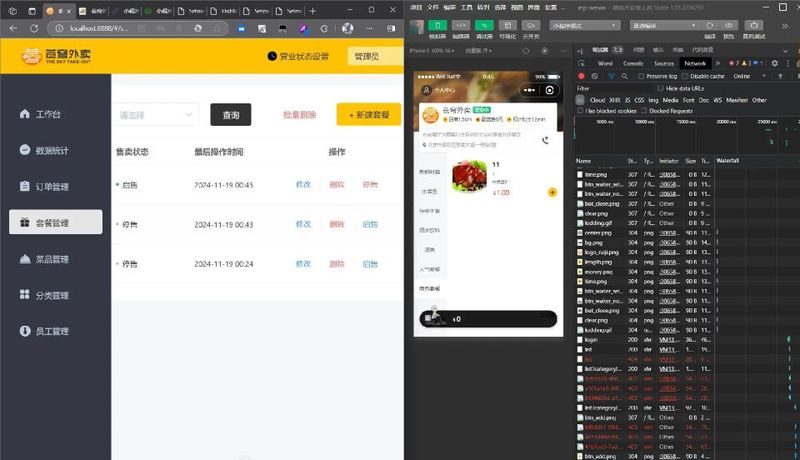
Task: Clear the network log
Action: [x=595, y=76]
